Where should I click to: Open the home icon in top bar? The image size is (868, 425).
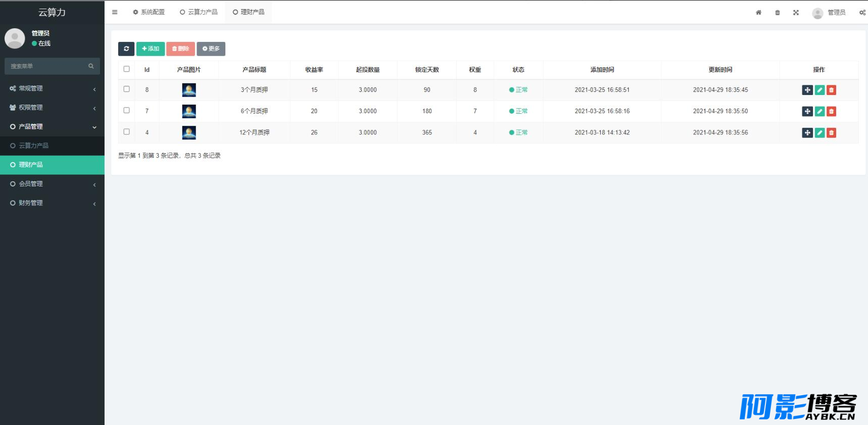click(x=758, y=13)
